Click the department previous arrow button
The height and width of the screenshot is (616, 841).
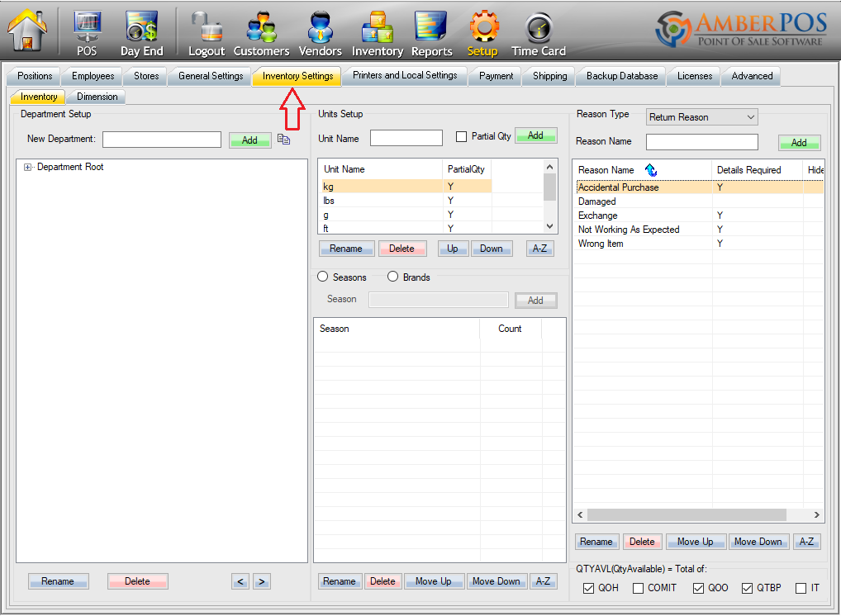pos(240,581)
